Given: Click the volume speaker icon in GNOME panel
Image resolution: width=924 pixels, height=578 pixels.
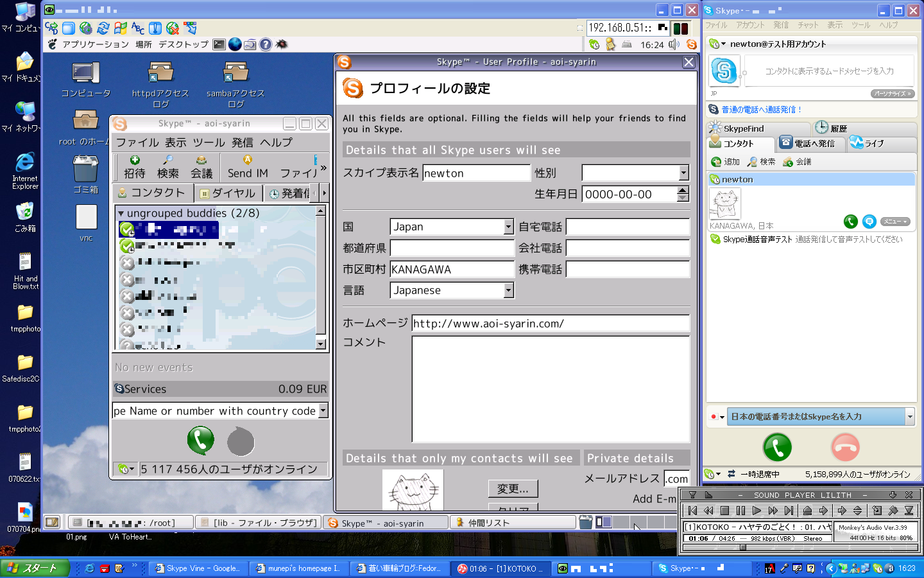Looking at the screenshot, I should pyautogui.click(x=674, y=44).
